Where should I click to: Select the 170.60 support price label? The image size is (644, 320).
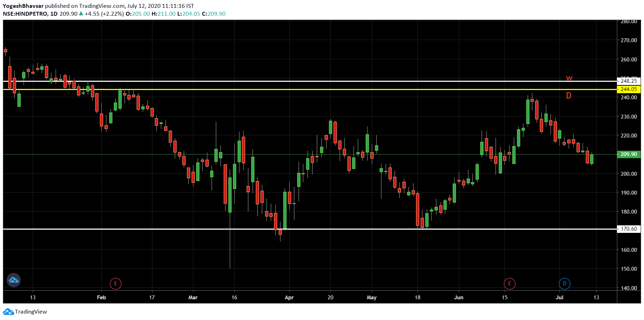click(x=629, y=229)
